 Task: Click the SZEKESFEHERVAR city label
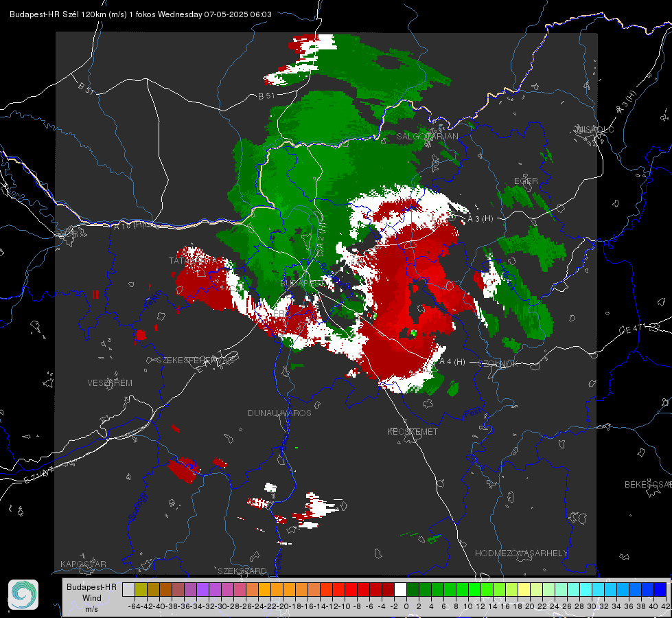tap(196, 360)
